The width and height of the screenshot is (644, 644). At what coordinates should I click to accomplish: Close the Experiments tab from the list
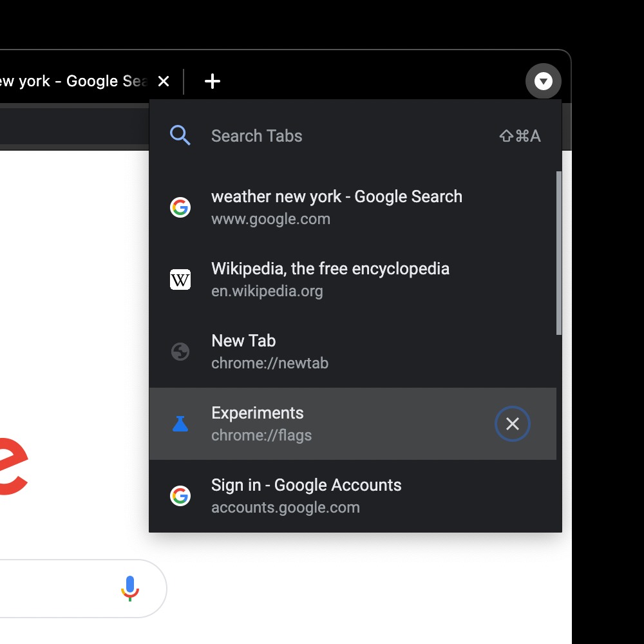point(512,424)
